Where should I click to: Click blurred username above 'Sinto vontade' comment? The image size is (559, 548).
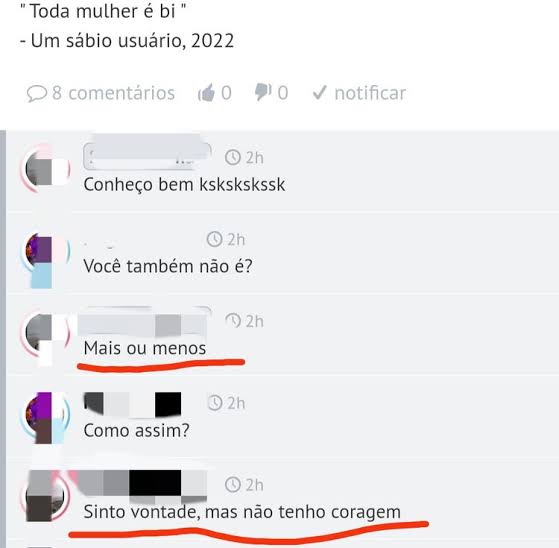(141, 484)
